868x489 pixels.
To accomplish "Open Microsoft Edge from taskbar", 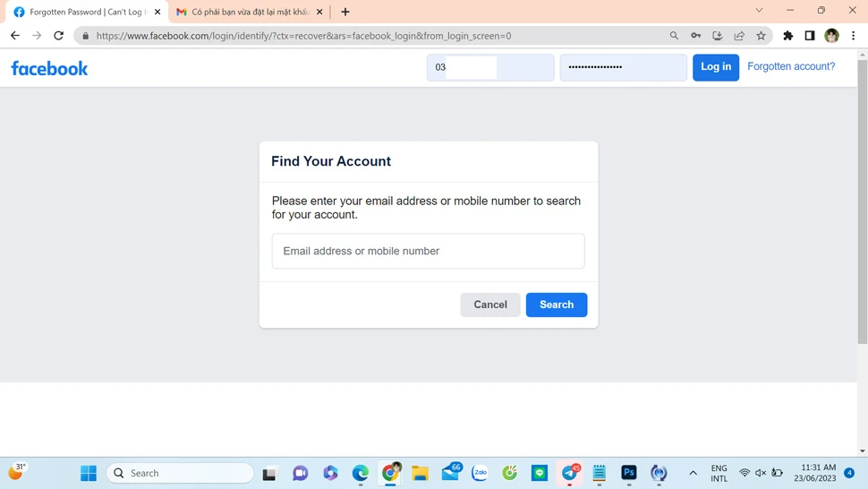I will click(361, 473).
